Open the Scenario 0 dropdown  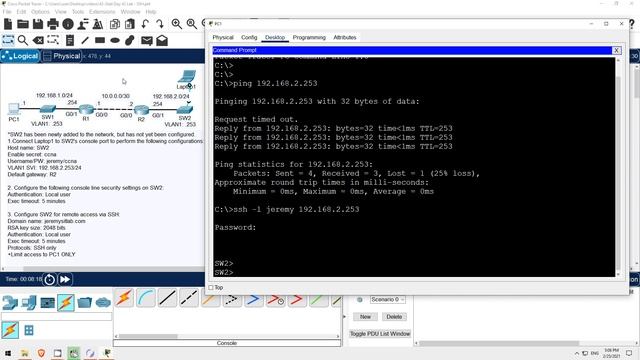387,300
